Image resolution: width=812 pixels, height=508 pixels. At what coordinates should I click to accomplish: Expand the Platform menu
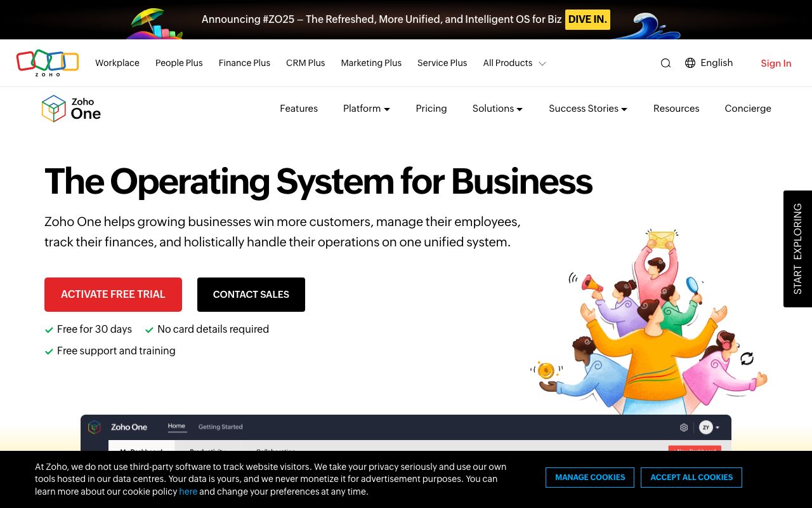[x=367, y=109]
